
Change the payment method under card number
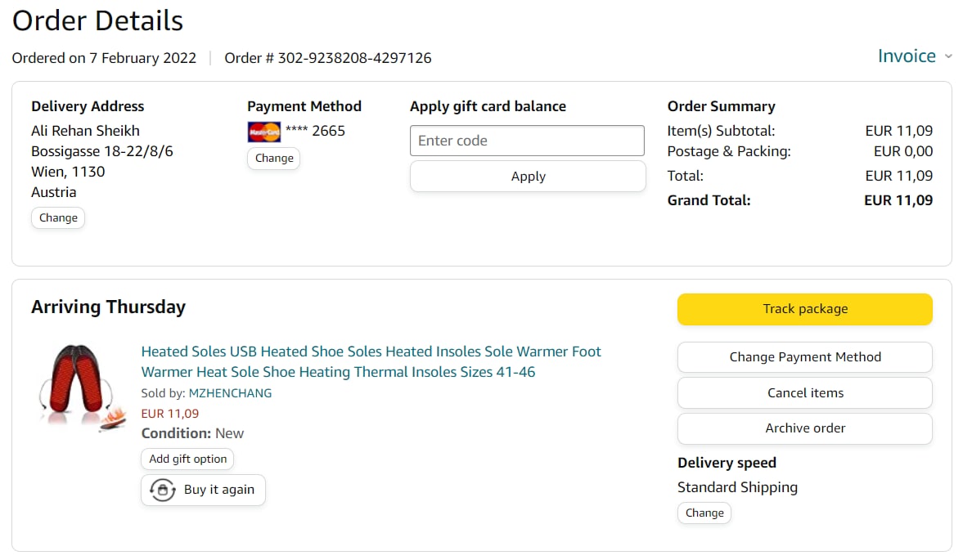point(274,159)
